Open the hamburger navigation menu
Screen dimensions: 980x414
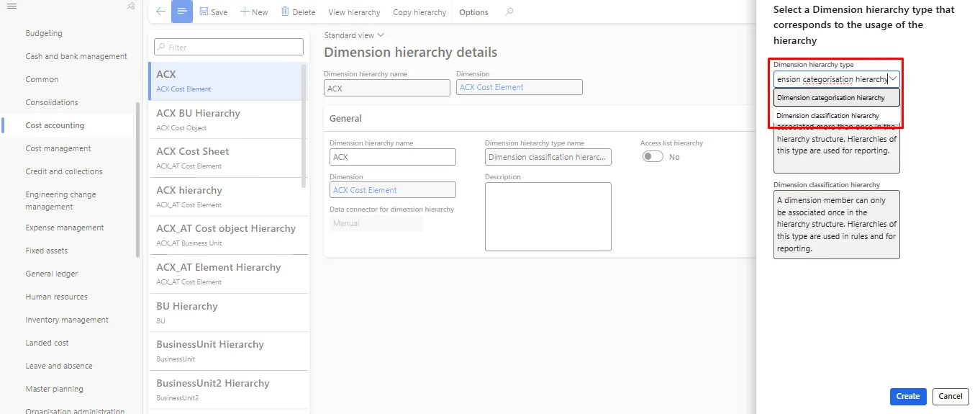click(12, 6)
